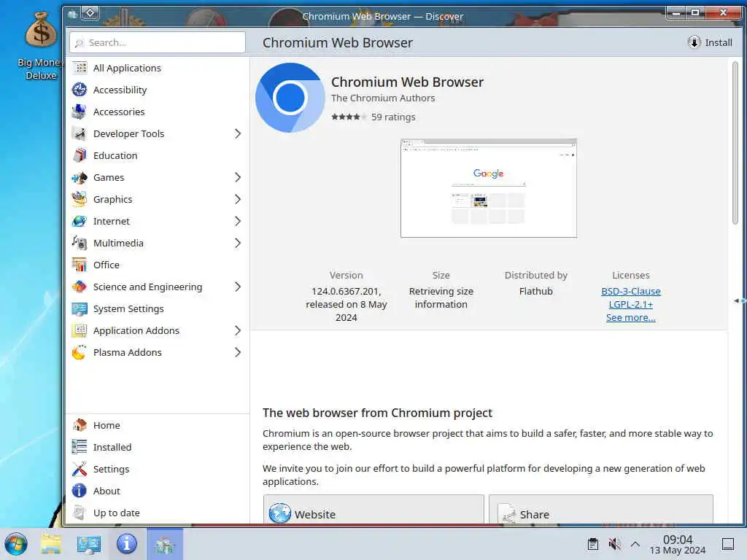Viewport: 747px width, 560px height.
Task: Open System Settings from the taskbar
Action: click(89, 544)
